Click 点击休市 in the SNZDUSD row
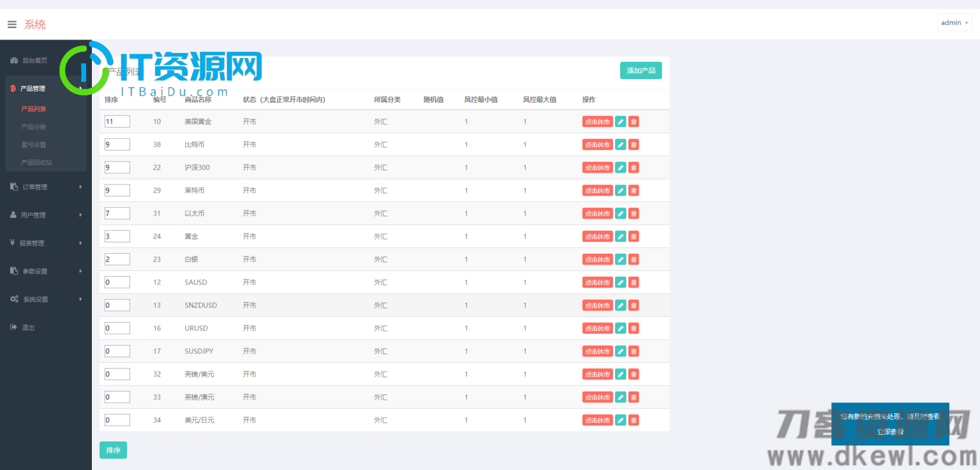This screenshot has width=980, height=470. (597, 305)
